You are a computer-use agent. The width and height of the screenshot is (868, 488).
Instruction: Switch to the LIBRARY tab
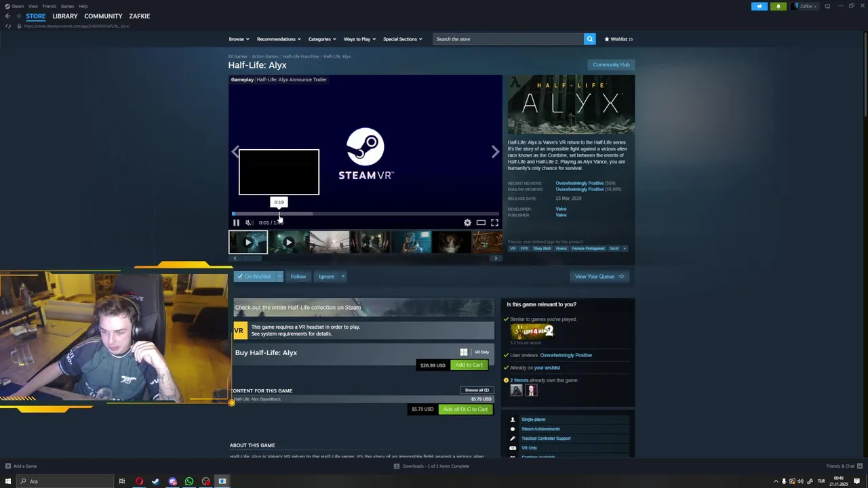coord(65,16)
